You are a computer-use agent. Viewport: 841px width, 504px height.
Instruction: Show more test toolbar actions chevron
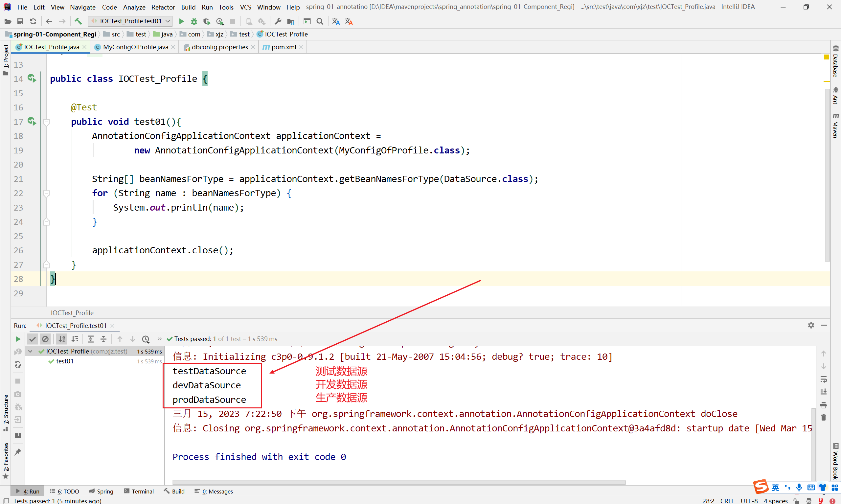click(x=160, y=339)
